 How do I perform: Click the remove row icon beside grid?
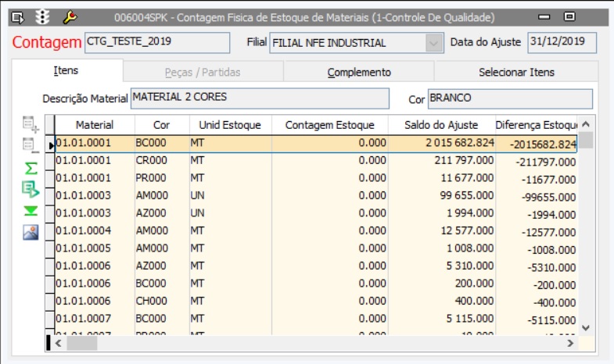point(31,145)
